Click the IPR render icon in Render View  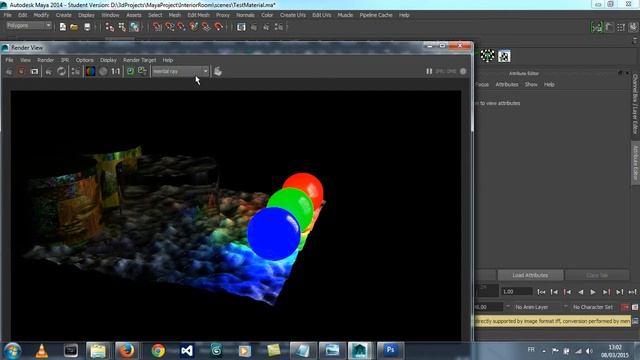(x=49, y=71)
